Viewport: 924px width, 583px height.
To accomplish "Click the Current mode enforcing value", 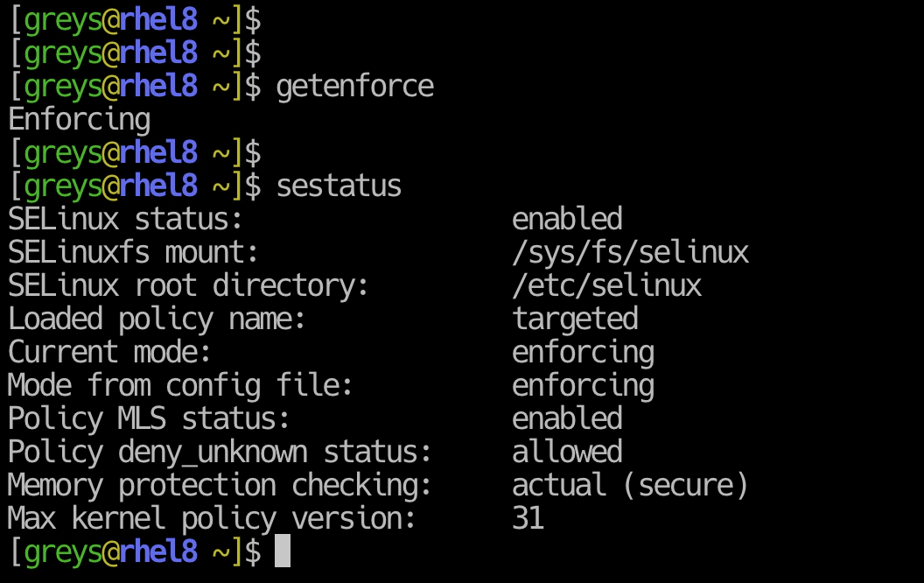I will (x=583, y=353).
